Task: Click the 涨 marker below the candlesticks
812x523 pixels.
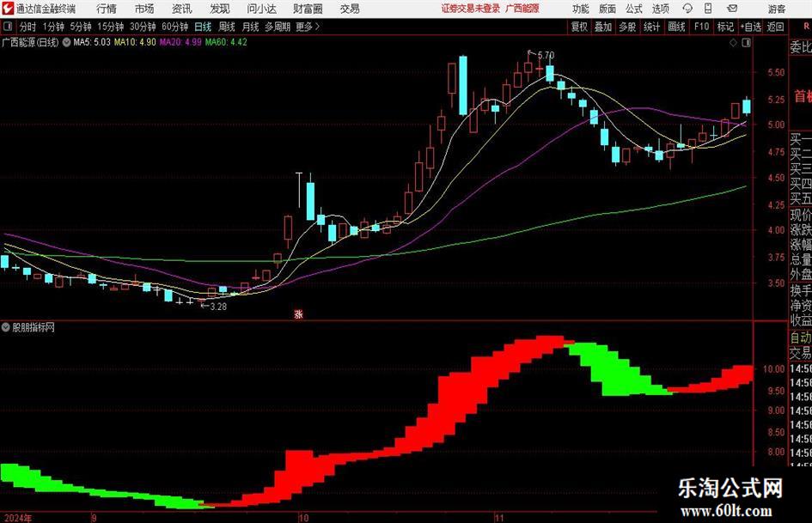Action: pyautogui.click(x=298, y=313)
